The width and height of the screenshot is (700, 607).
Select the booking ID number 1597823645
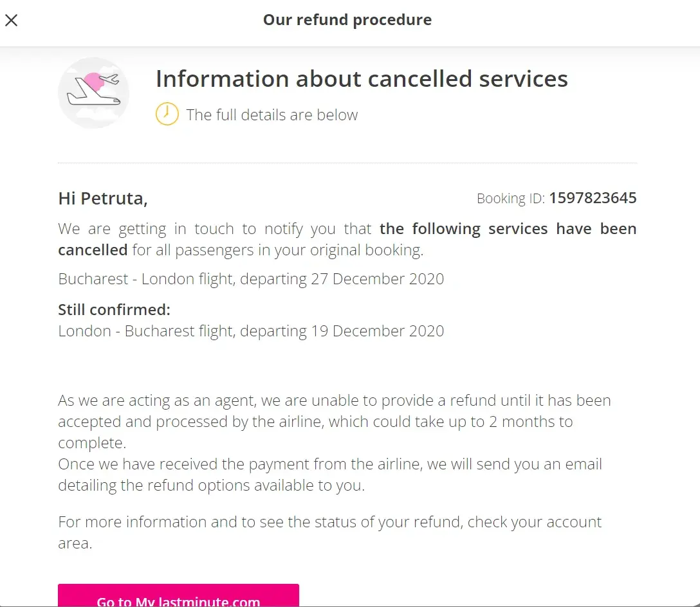(592, 198)
